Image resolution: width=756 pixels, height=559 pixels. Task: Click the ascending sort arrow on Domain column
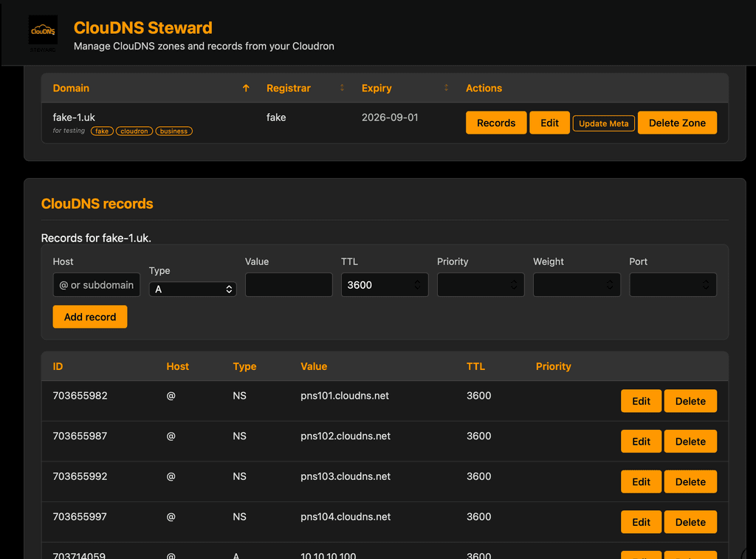click(246, 87)
